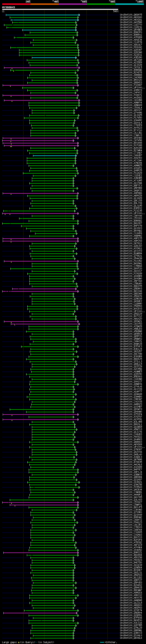Select label UniRef100_Q9XF20
Image resolution: width=146 pixels, height=644 pixels.
(131, 268)
